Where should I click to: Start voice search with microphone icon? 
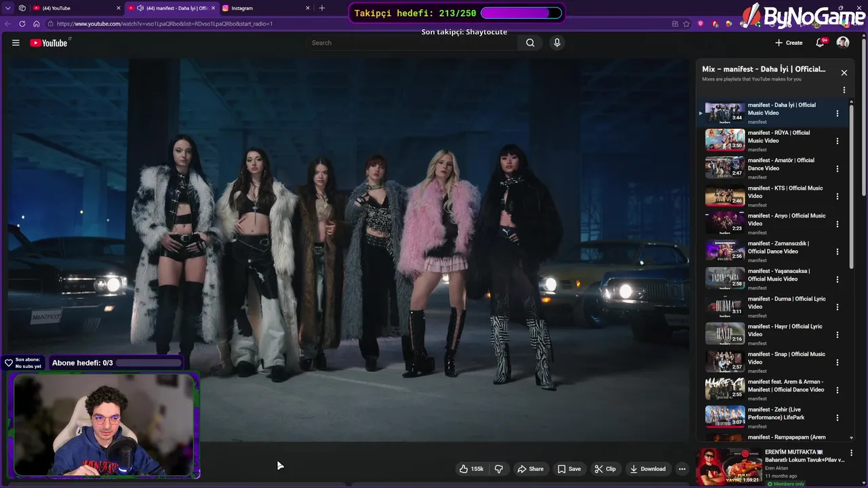(x=557, y=43)
